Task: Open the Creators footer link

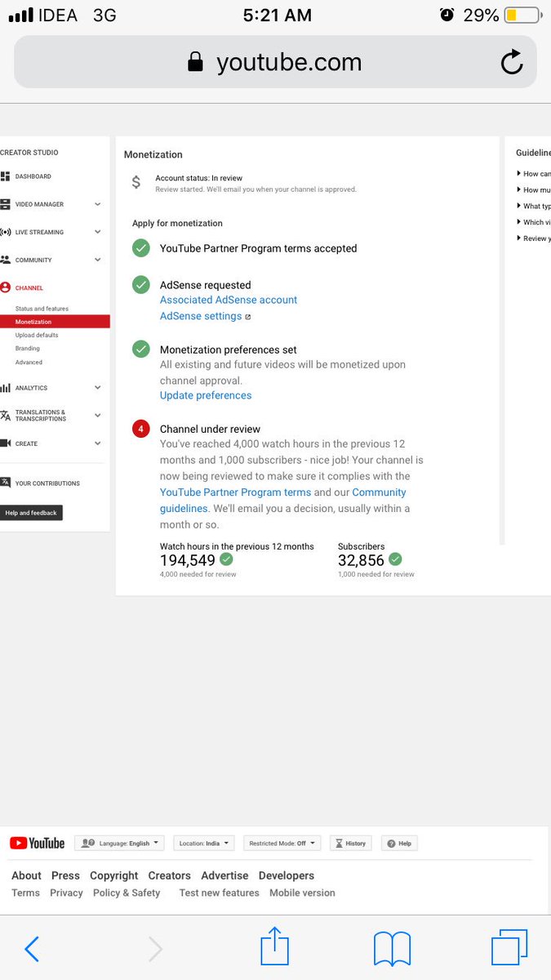Action: [169, 875]
